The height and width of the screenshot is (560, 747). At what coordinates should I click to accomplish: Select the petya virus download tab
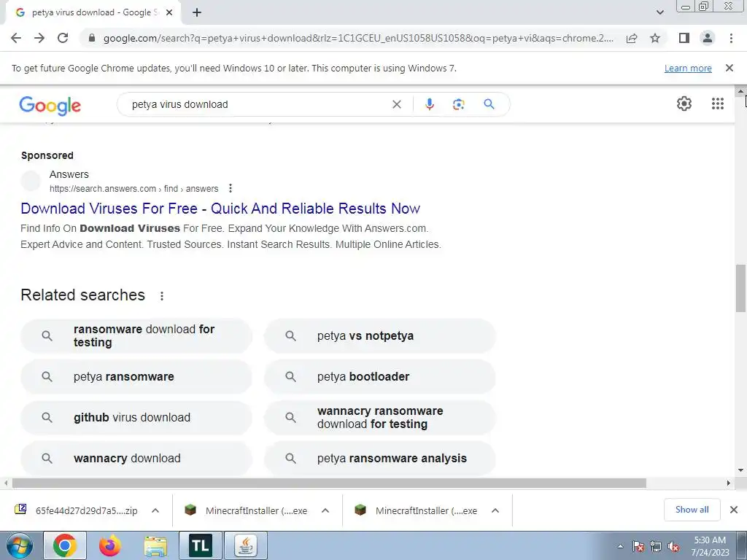[x=93, y=12]
